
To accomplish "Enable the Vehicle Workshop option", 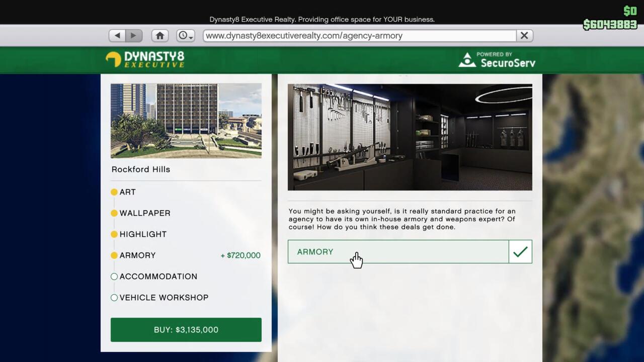I will 114,298.
